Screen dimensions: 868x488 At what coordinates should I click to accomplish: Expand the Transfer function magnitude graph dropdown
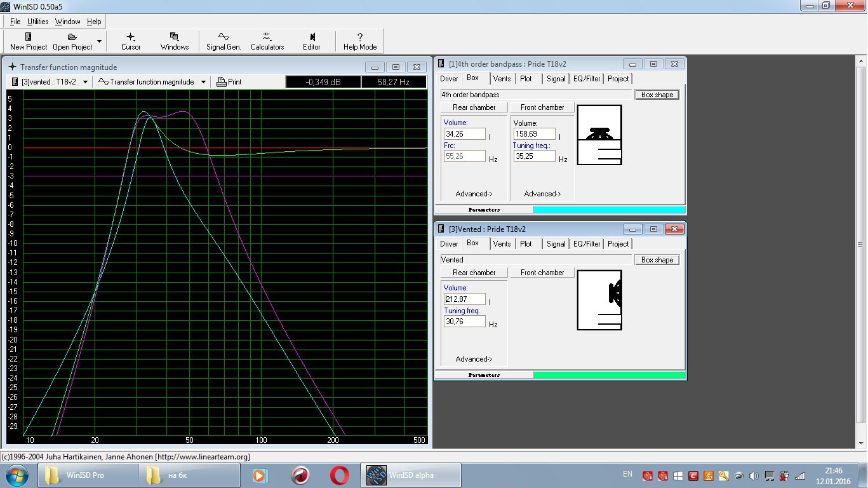[203, 82]
